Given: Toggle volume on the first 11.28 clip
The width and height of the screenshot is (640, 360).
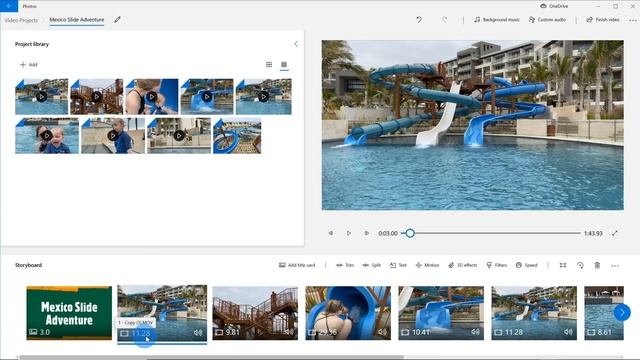Looking at the screenshot, I should click(198, 333).
